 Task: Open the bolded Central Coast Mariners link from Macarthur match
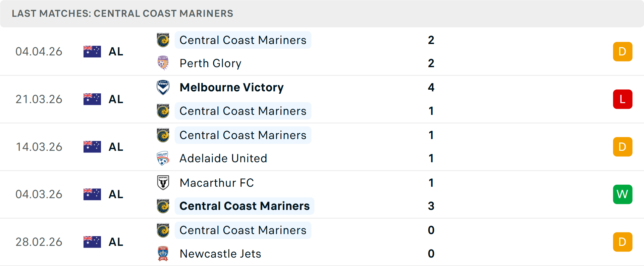(x=244, y=206)
